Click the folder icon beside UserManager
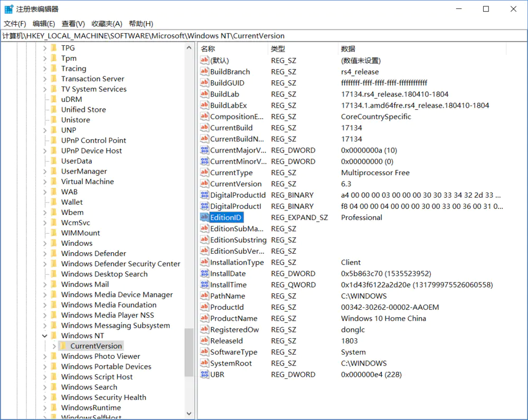 (54, 171)
